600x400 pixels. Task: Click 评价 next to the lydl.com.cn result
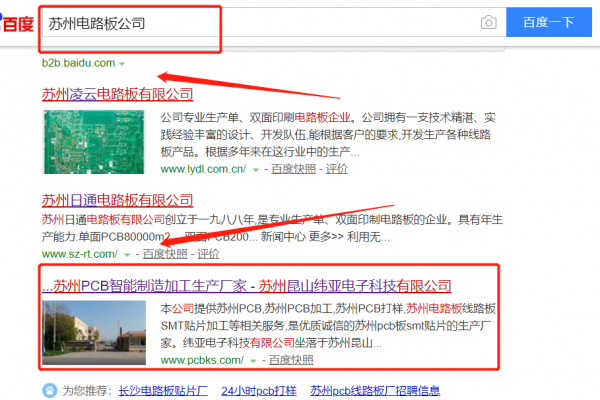[337, 170]
